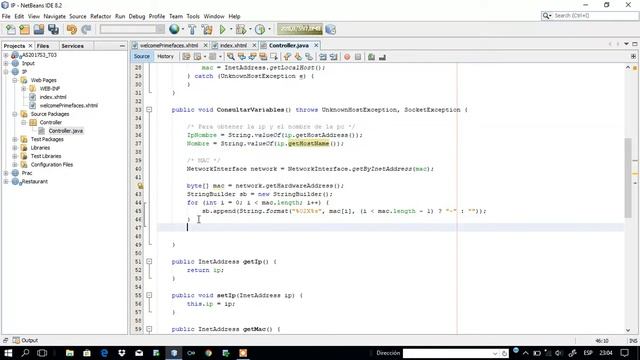Toggle Rectangular Selection in editor toolbar

[x=274, y=57]
